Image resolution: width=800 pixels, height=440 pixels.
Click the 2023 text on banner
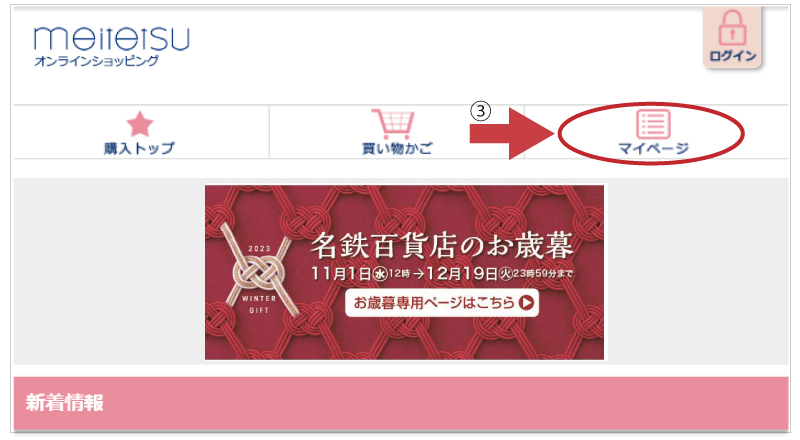(259, 249)
